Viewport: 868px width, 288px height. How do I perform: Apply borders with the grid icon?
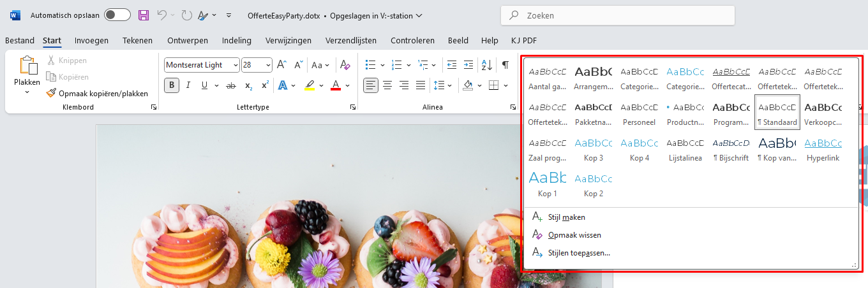point(493,85)
